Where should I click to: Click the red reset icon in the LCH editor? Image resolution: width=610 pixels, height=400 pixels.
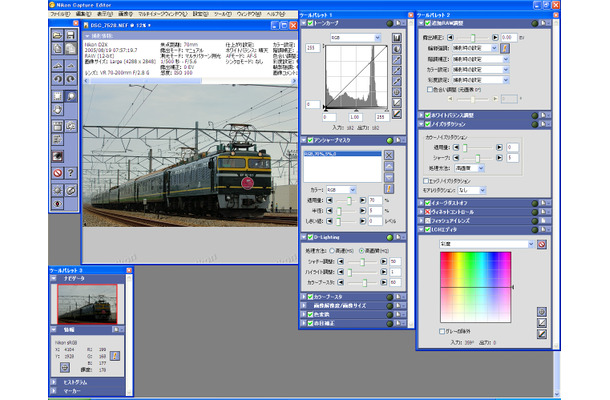(x=542, y=244)
